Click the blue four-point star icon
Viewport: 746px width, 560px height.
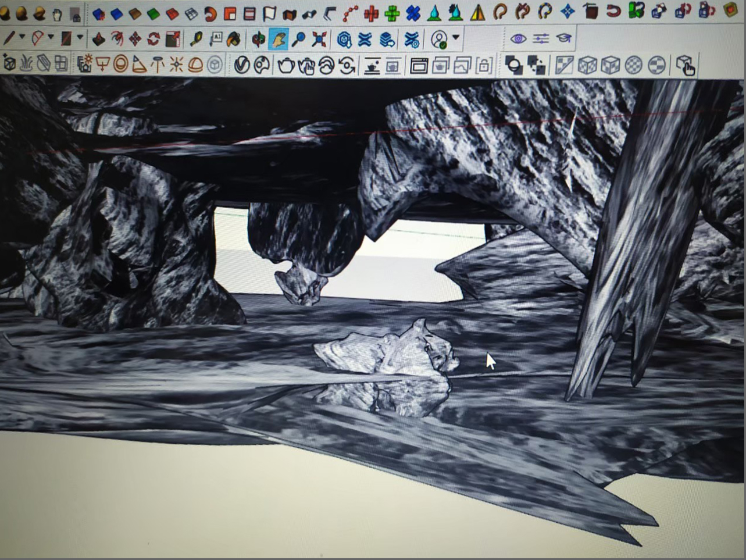[x=567, y=11]
